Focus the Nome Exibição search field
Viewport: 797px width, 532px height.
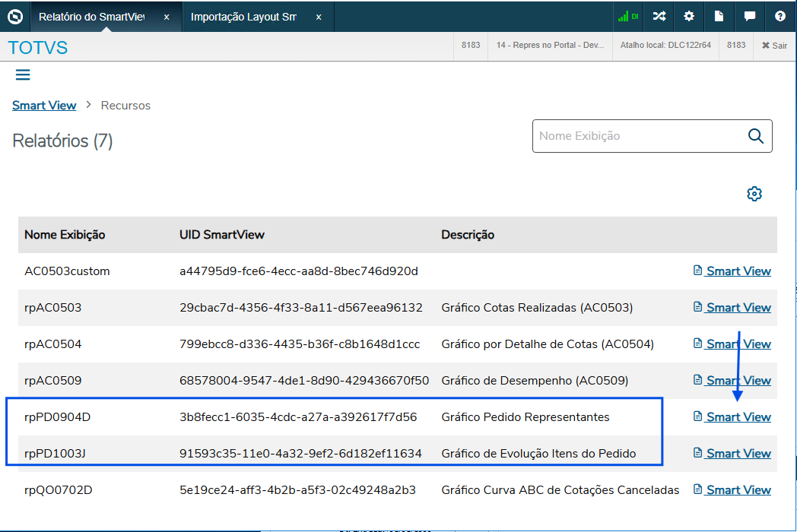(639, 136)
